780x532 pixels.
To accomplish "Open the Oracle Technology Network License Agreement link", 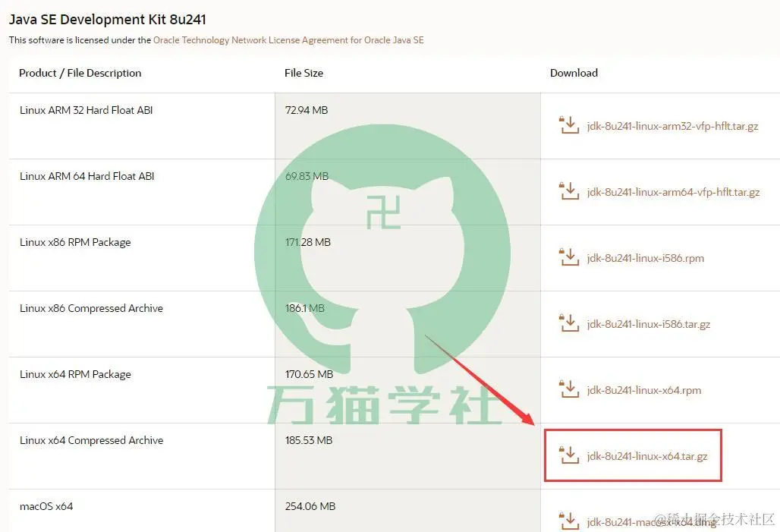I will (x=288, y=39).
